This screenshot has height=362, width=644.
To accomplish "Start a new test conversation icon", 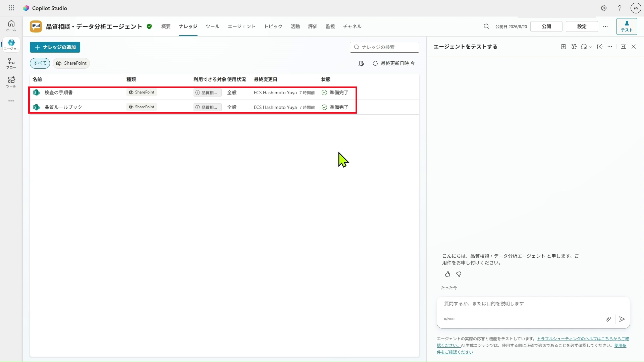I will (563, 47).
